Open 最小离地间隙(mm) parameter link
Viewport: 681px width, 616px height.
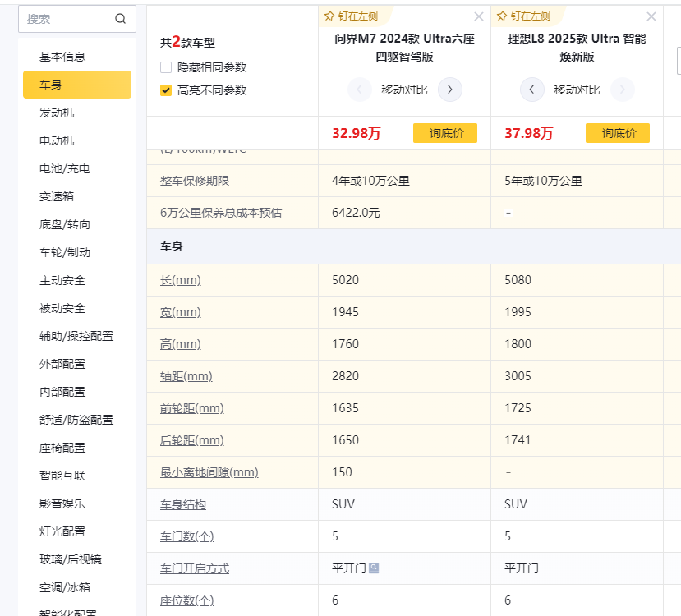click(x=209, y=472)
